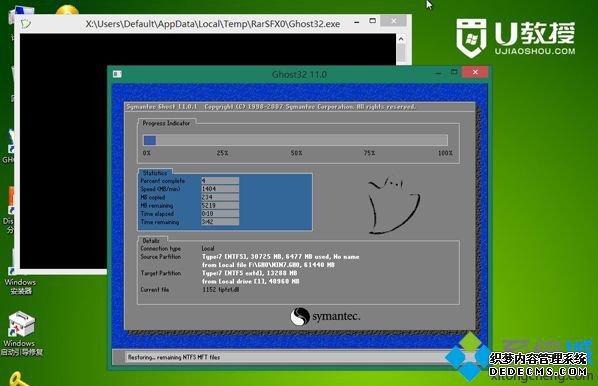Maximize the Ghost32.exe console window
598x386 pixels.
click(x=373, y=21)
